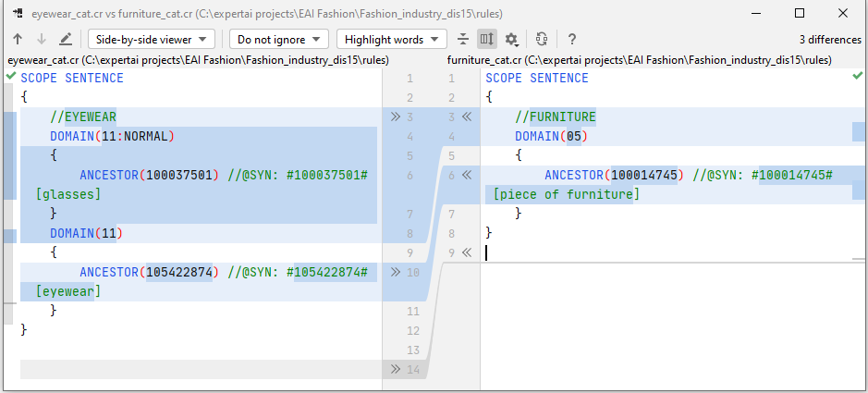Viewport: 868px width, 393px height.
Task: Go to previous difference with the up arrow
Action: [18, 40]
